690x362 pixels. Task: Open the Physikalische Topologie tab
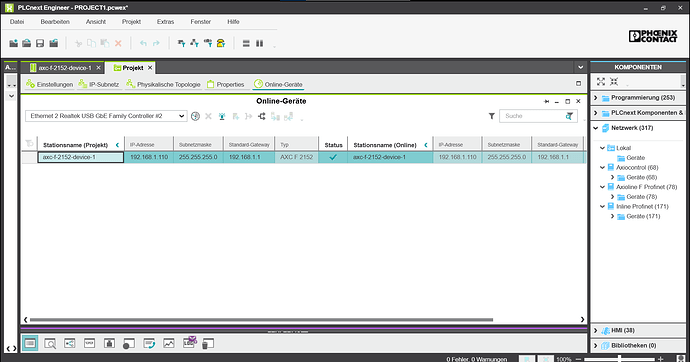coord(163,84)
